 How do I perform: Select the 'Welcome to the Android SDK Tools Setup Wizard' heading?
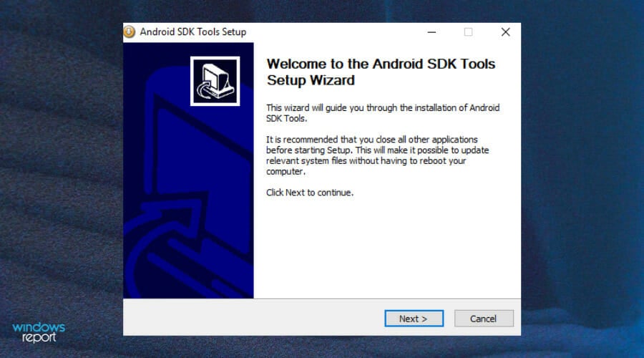[x=381, y=72]
